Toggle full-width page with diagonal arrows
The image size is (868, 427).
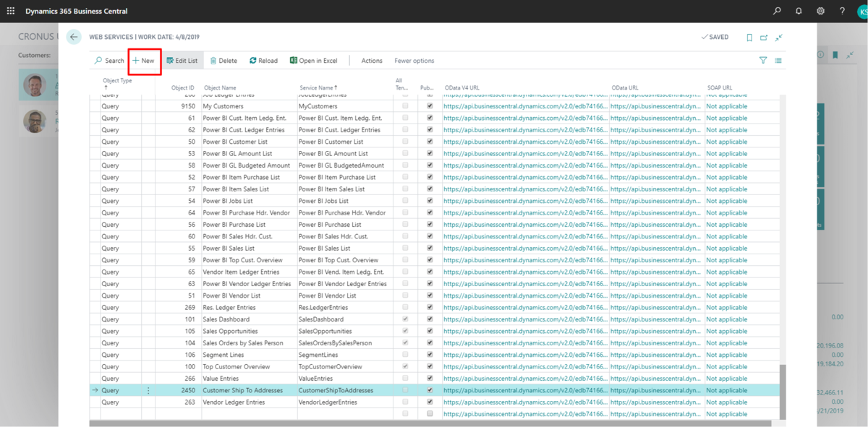[x=779, y=38]
